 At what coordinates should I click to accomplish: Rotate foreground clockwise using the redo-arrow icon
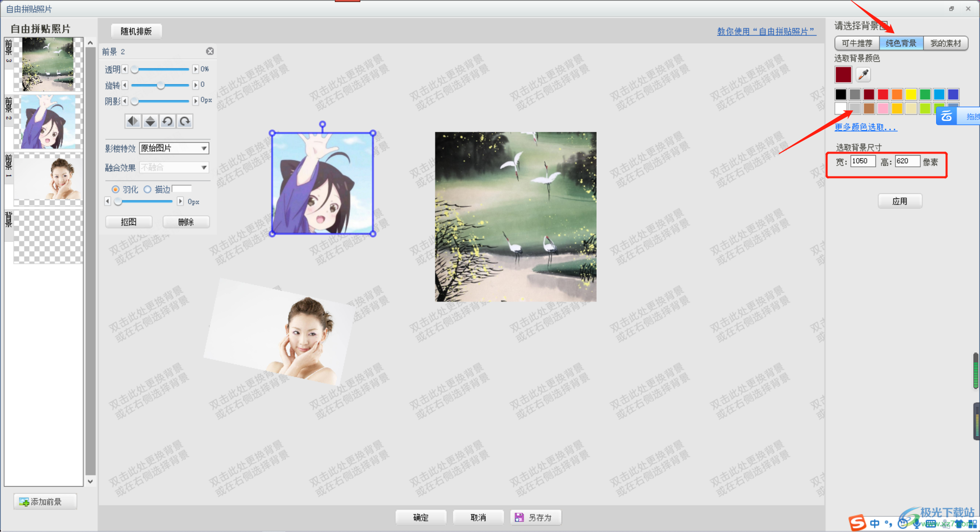pyautogui.click(x=185, y=121)
